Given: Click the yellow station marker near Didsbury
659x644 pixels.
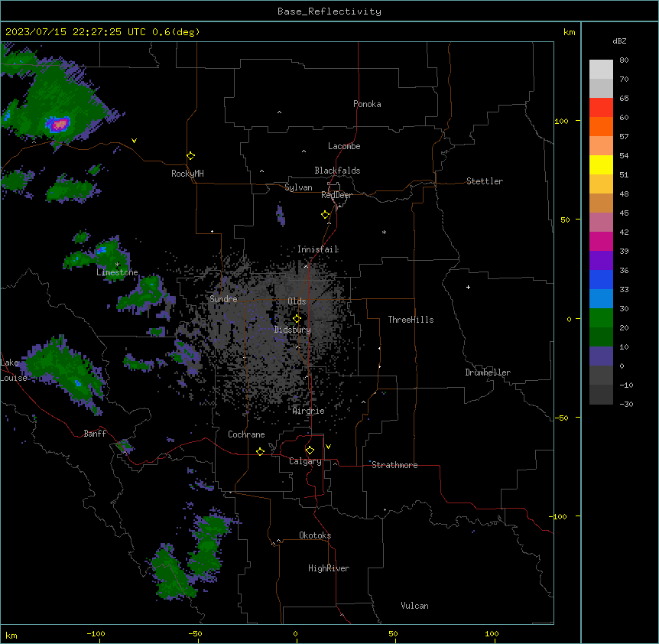Looking at the screenshot, I should click(297, 319).
